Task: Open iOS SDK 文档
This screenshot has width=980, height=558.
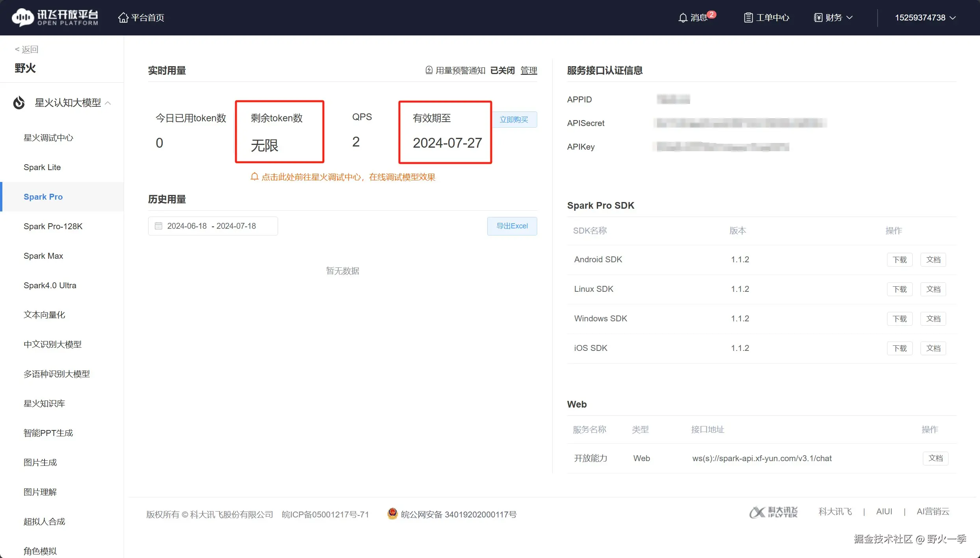Action: 933,349
